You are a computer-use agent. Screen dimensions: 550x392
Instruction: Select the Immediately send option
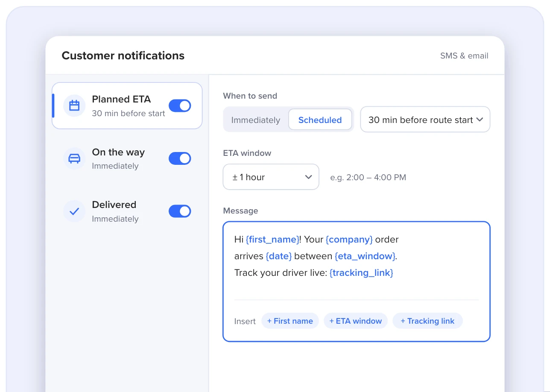click(256, 120)
